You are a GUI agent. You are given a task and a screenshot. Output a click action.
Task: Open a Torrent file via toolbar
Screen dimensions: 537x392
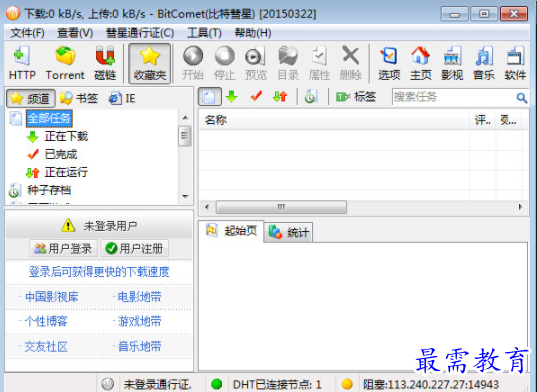tap(65, 64)
